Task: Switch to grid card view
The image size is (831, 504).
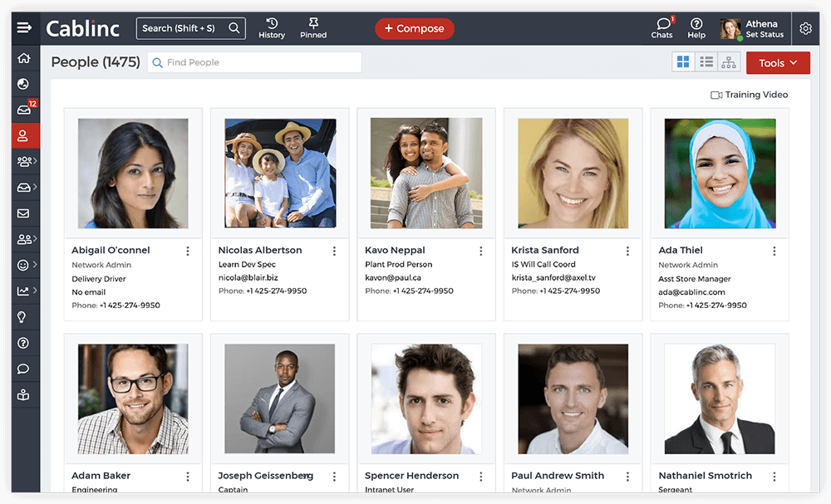Action: point(683,62)
